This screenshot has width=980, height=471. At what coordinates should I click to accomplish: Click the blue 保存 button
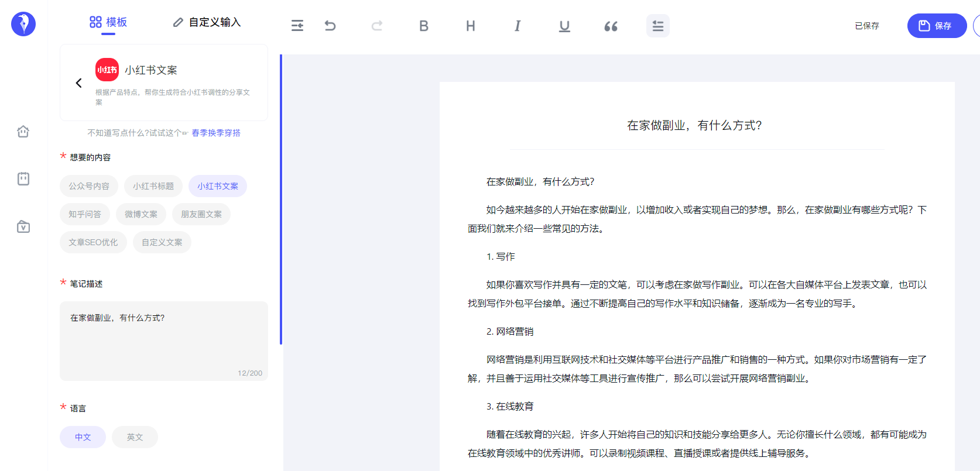pos(937,26)
